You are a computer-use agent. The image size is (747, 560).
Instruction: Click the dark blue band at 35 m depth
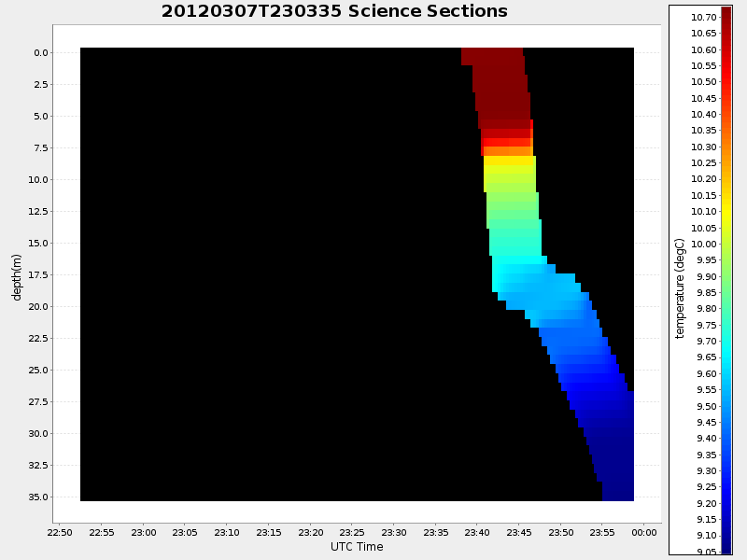[x=618, y=492]
